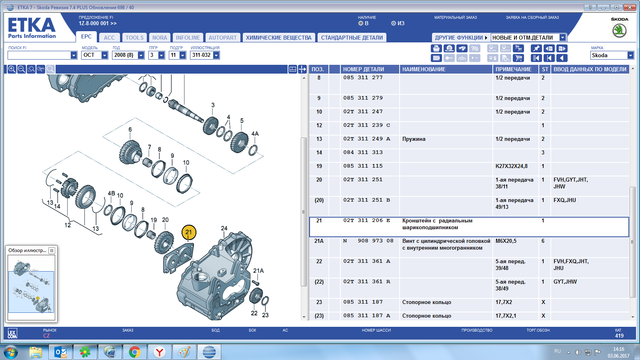Zoom out of the parts illustration
The image size is (640, 360).
(x=21, y=69)
